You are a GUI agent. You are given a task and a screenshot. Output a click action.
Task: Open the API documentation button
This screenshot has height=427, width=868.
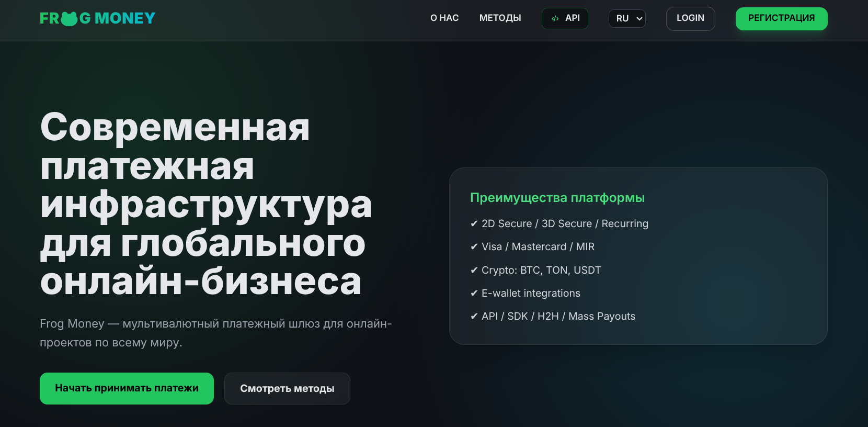click(x=565, y=18)
